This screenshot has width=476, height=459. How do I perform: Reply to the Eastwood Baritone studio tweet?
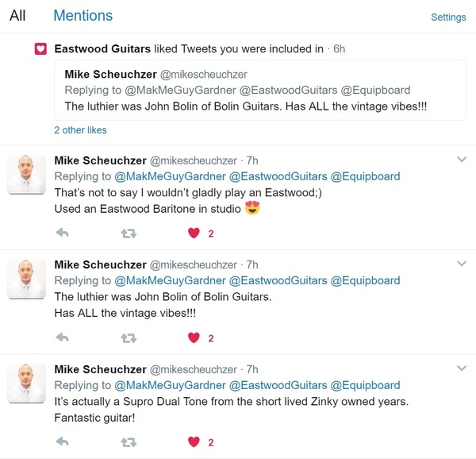(63, 233)
